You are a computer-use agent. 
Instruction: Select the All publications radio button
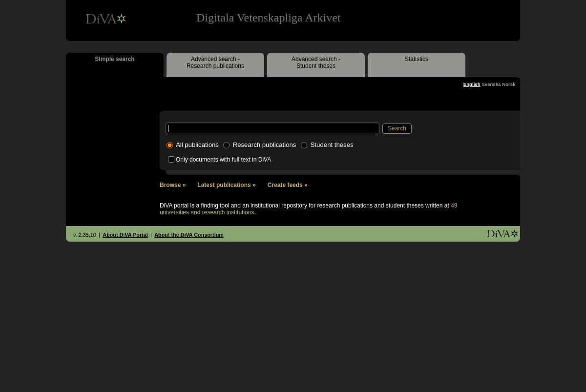click(170, 145)
